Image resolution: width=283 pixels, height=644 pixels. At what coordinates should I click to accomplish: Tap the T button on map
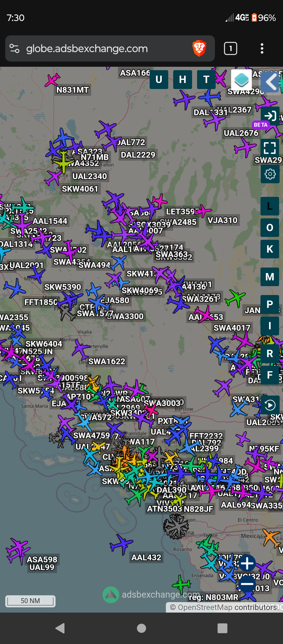pyautogui.click(x=206, y=80)
